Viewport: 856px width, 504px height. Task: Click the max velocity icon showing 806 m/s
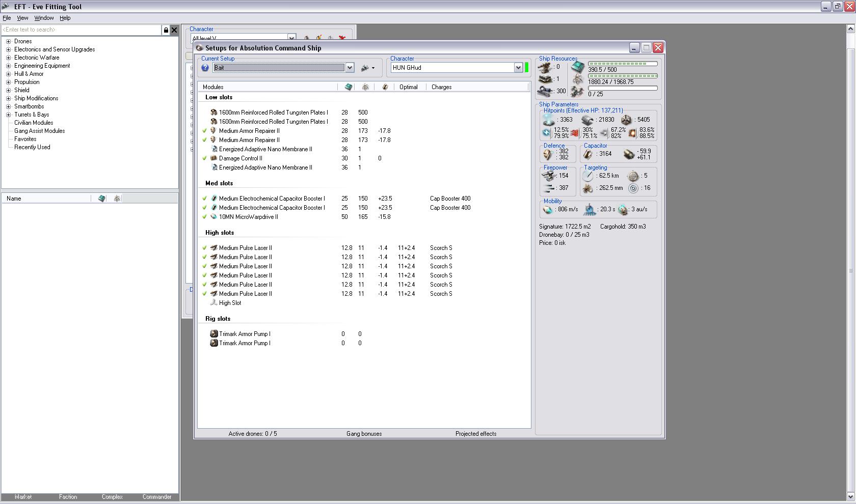click(x=548, y=209)
